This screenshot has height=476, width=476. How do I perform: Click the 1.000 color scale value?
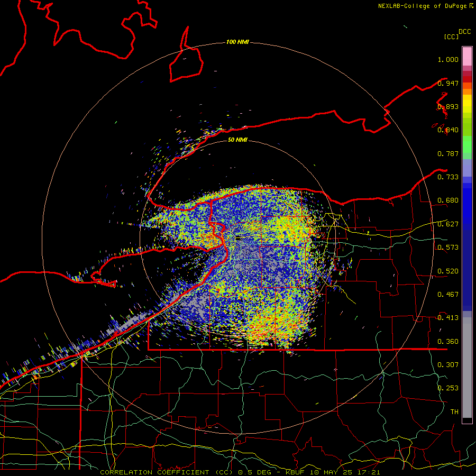pyautogui.click(x=448, y=59)
